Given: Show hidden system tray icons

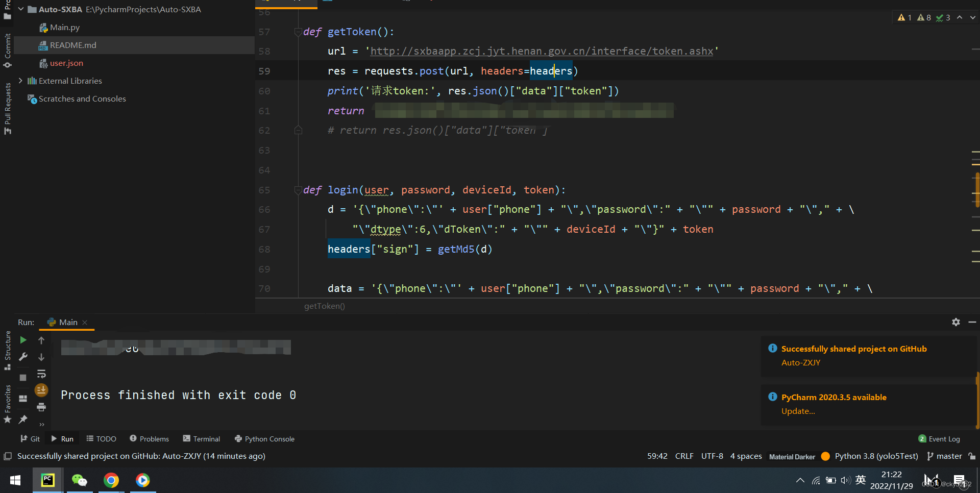Looking at the screenshot, I should click(800, 480).
